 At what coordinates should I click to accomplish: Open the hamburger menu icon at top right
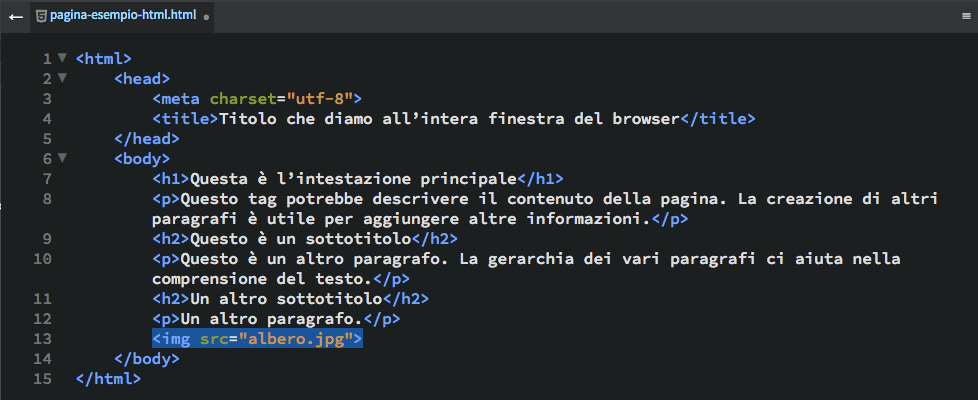click(966, 17)
